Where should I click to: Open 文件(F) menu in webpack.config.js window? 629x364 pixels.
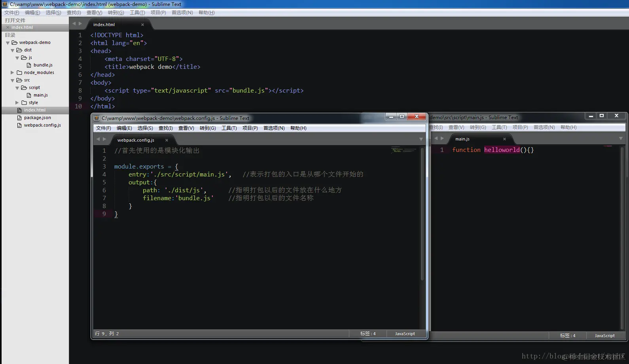[104, 128]
